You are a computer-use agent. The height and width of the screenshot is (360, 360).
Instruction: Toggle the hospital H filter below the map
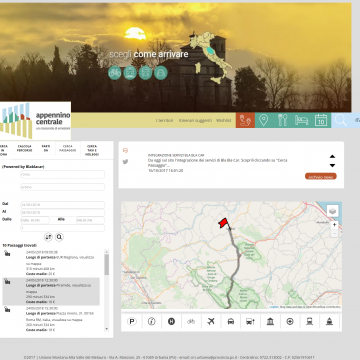[x=171, y=322]
